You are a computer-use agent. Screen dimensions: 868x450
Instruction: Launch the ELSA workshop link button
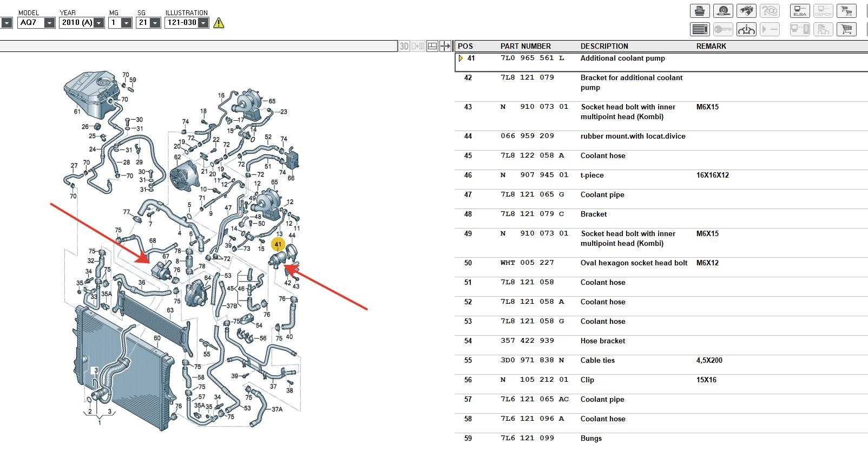coord(799,11)
